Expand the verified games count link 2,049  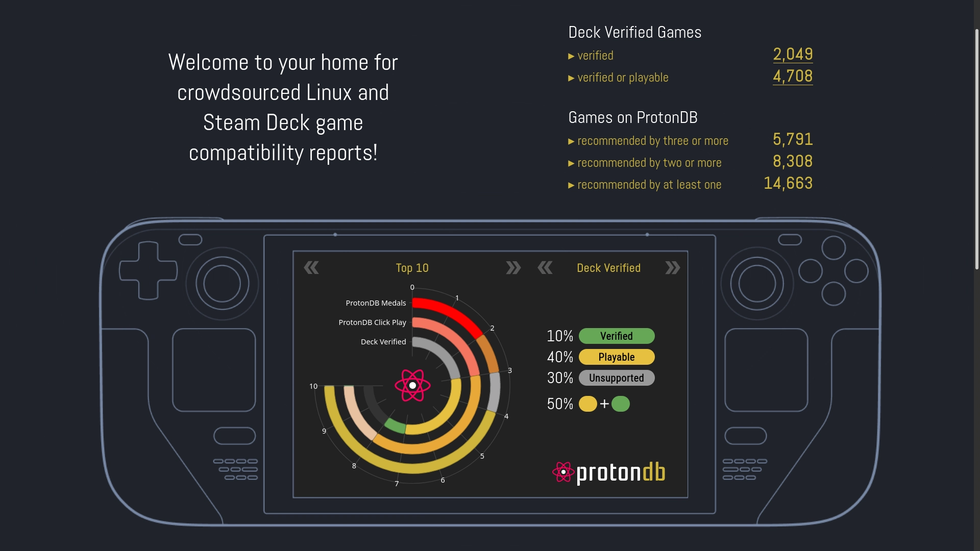pyautogui.click(x=792, y=54)
